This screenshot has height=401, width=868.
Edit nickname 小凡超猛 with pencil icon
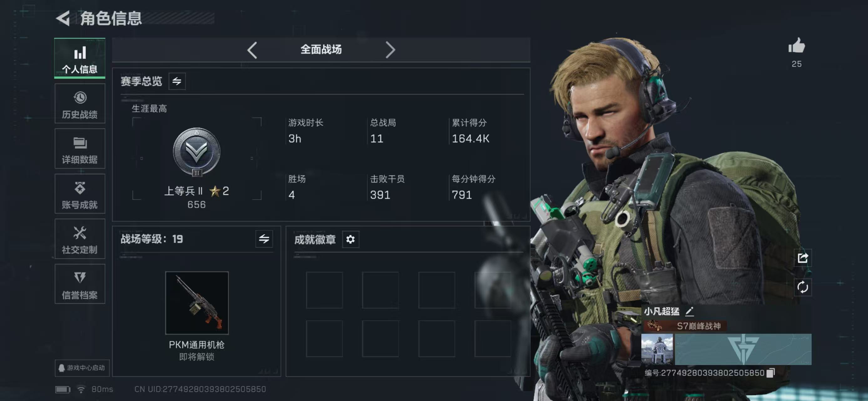pos(689,311)
